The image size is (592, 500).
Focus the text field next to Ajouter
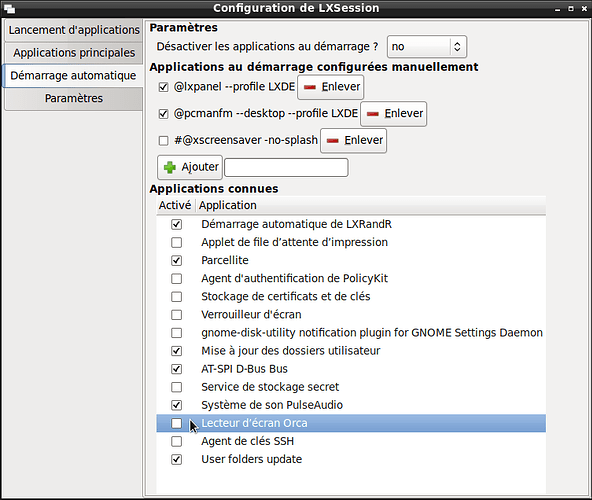click(286, 167)
